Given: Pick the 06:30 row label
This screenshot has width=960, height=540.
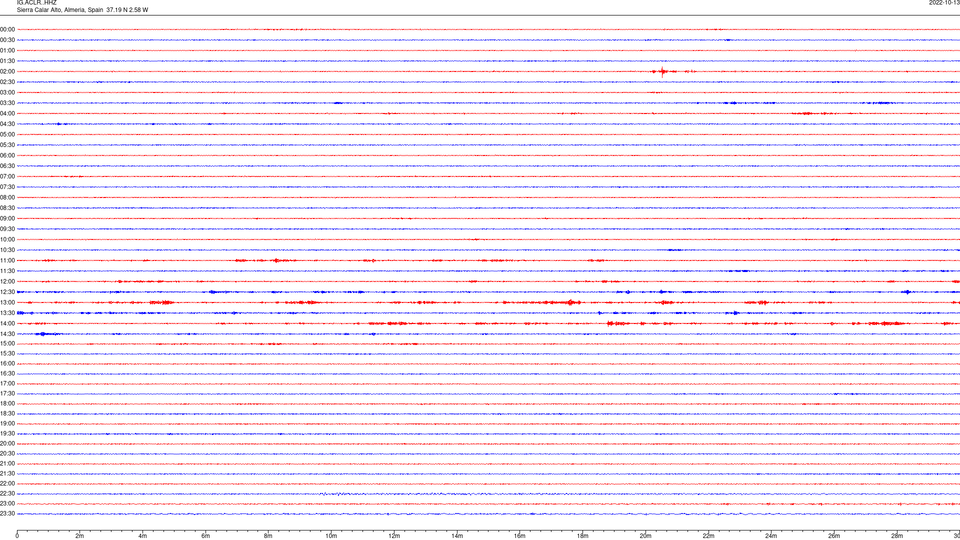Looking at the screenshot, I should coord(7,166).
